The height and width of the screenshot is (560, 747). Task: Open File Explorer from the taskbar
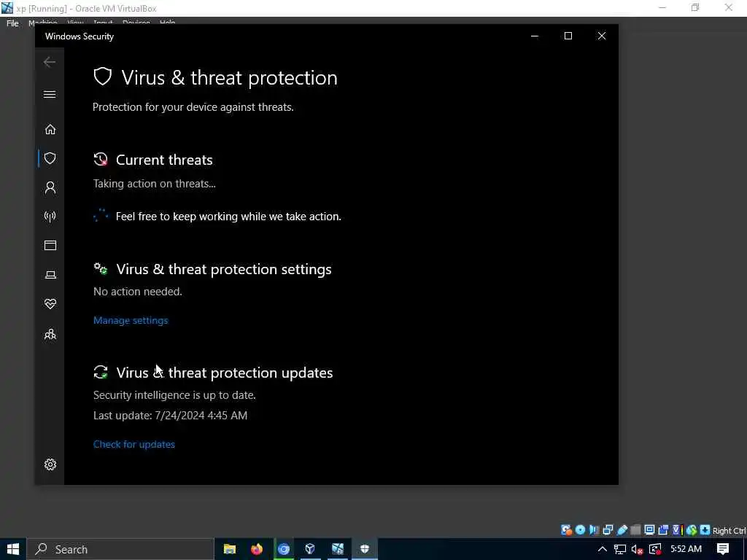[x=230, y=549]
